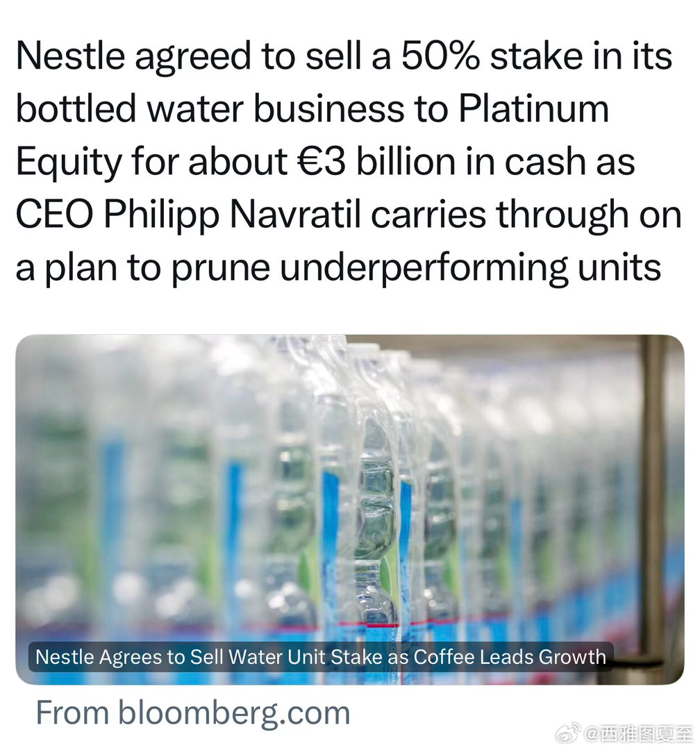
Task: Click "bottled water business" phrase in post
Action: [210, 108]
